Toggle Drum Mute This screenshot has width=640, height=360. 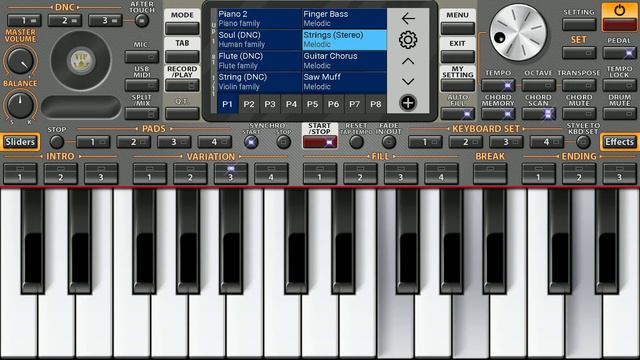(x=619, y=113)
